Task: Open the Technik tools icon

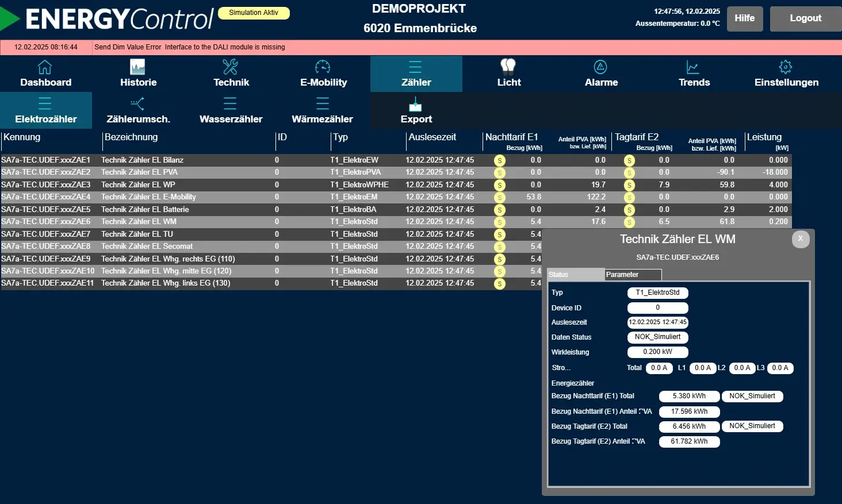Action: (230, 67)
